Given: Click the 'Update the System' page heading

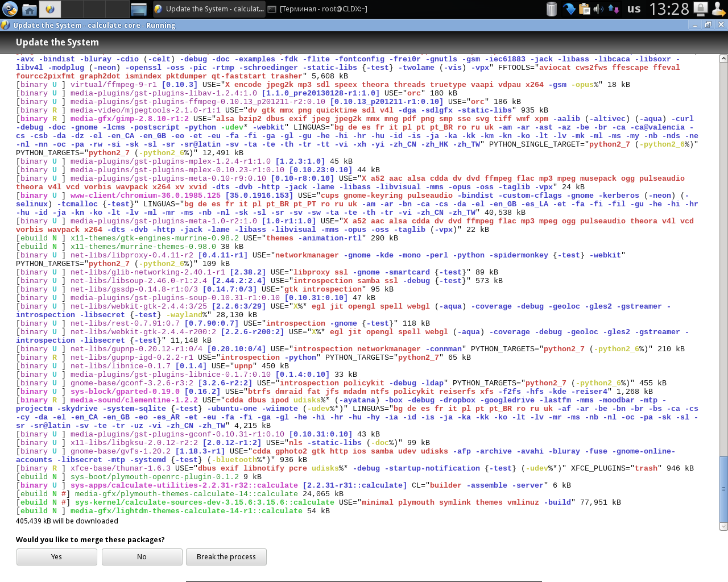Looking at the screenshot, I should click(x=57, y=42).
